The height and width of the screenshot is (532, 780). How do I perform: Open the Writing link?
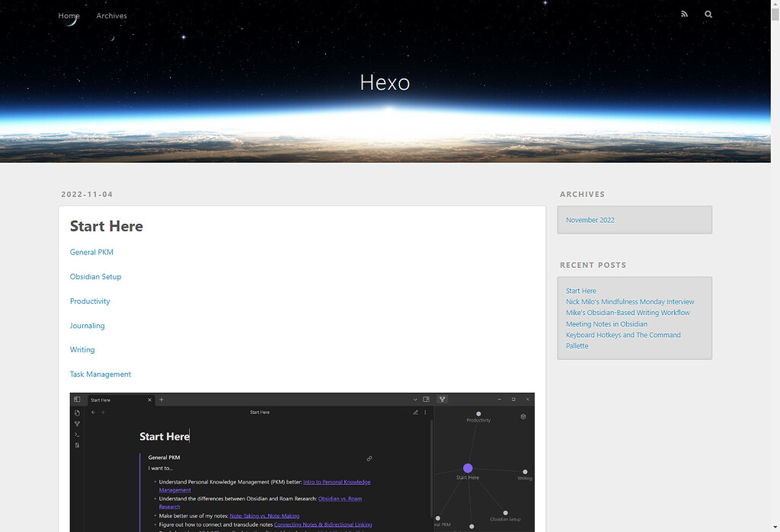(82, 349)
